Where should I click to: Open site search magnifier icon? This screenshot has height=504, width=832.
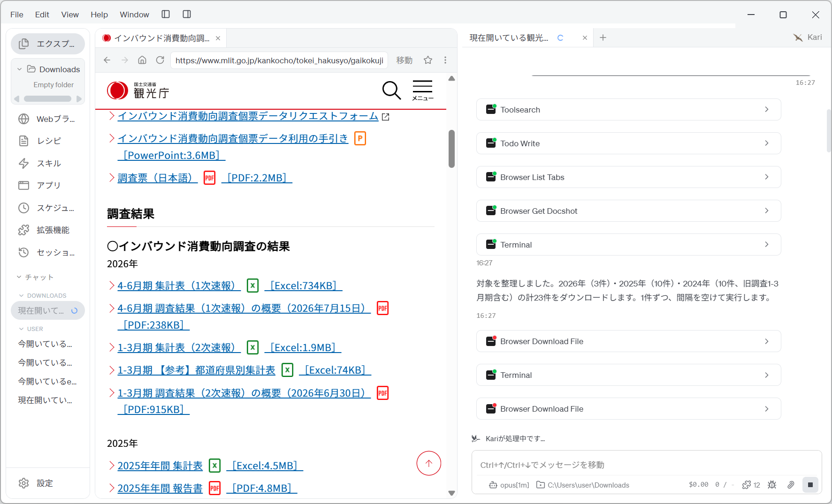click(391, 90)
